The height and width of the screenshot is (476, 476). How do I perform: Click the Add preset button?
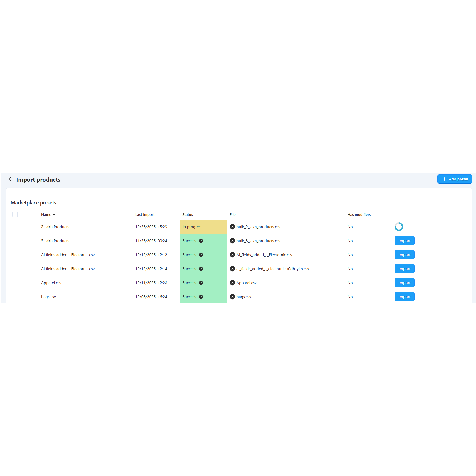(x=455, y=179)
